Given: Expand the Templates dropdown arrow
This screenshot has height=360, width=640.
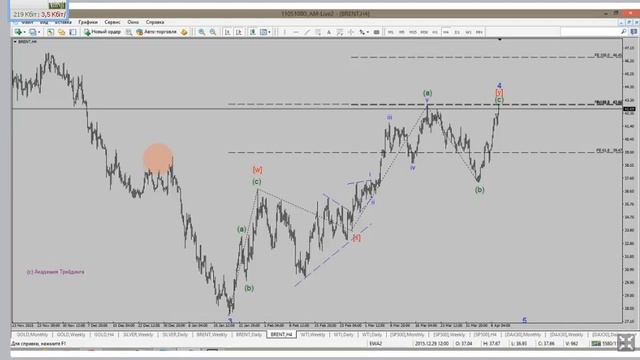Looking at the screenshot, I should coord(270,32).
